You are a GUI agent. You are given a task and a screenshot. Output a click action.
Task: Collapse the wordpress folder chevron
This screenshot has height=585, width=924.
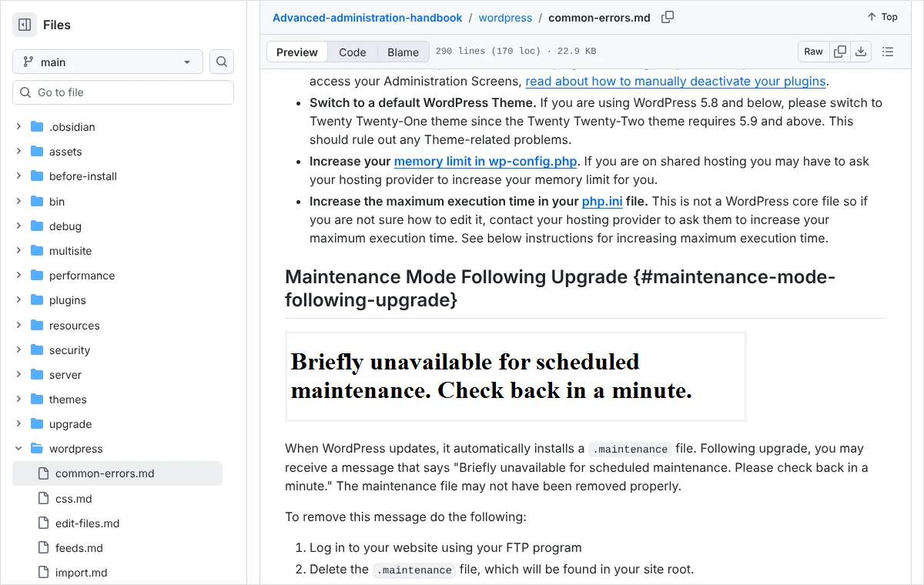pos(18,448)
